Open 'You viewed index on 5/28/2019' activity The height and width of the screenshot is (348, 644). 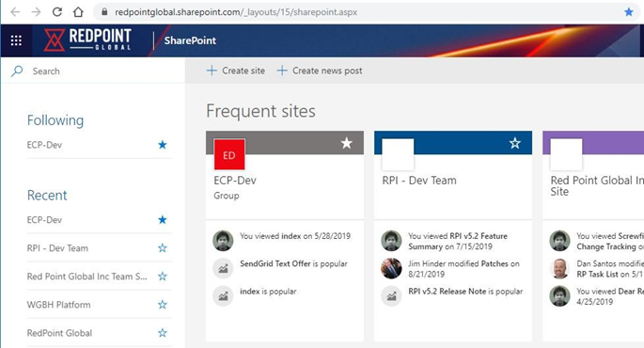295,236
